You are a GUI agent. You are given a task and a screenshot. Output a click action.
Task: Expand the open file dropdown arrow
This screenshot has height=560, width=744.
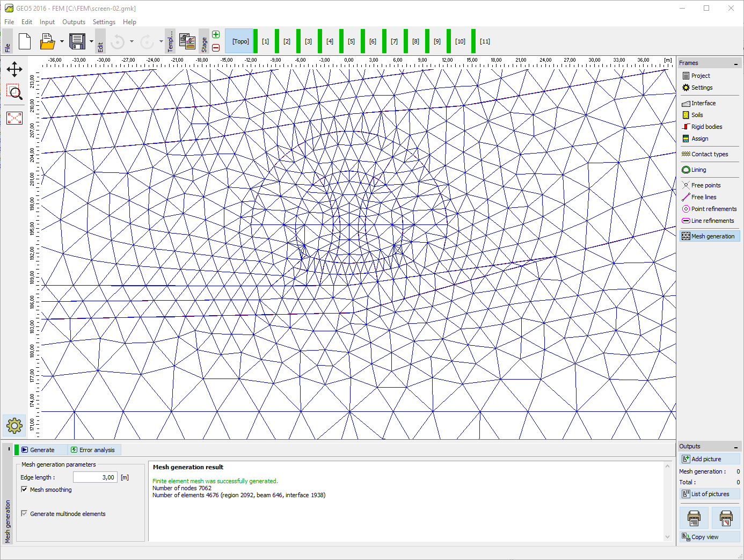[62, 41]
